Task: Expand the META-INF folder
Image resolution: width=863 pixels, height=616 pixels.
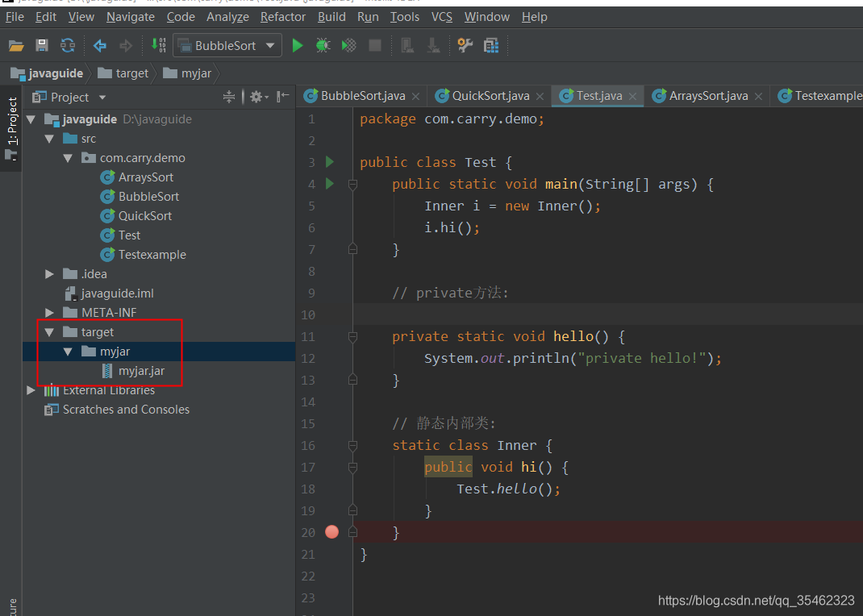Action: click(x=49, y=313)
